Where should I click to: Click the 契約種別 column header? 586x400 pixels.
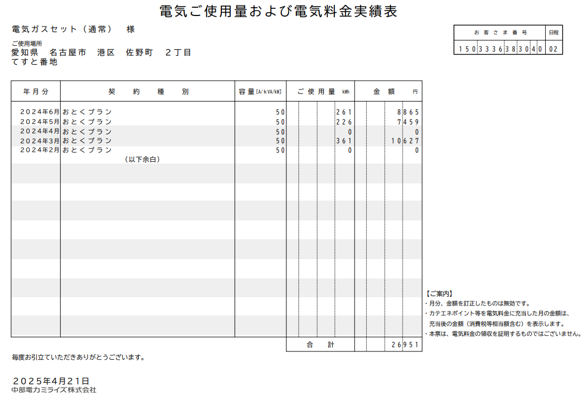tap(148, 91)
